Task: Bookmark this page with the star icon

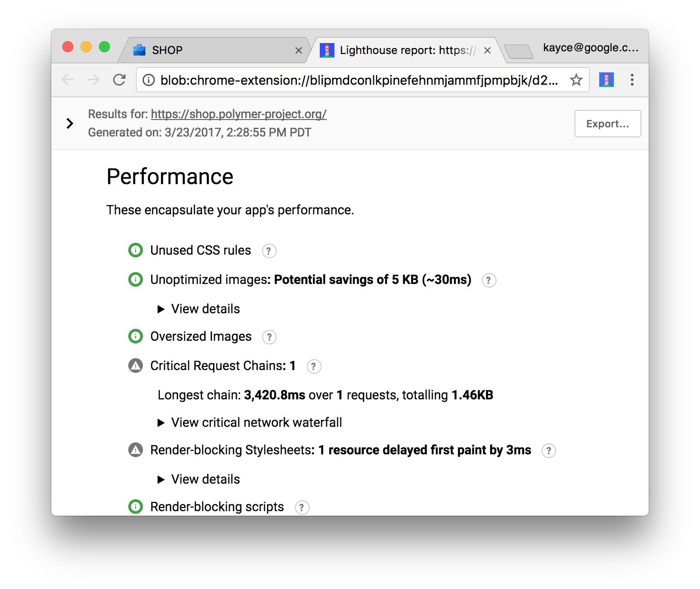Action: [x=576, y=80]
